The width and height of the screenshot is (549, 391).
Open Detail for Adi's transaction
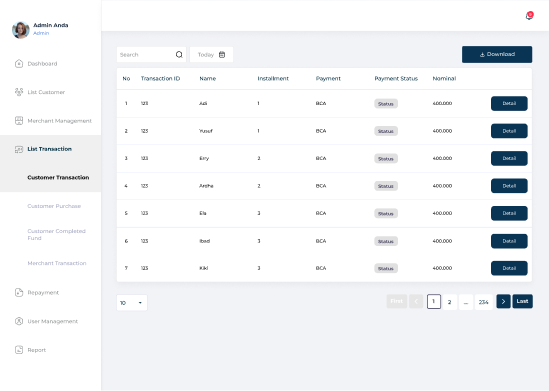click(509, 104)
